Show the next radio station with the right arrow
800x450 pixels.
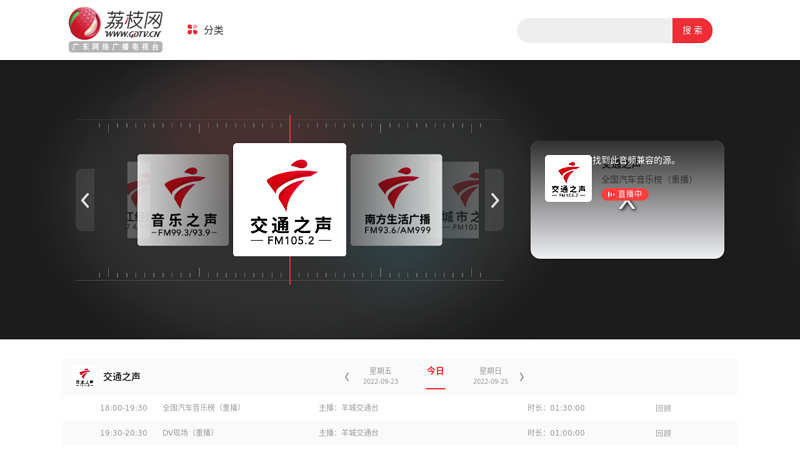pos(494,200)
